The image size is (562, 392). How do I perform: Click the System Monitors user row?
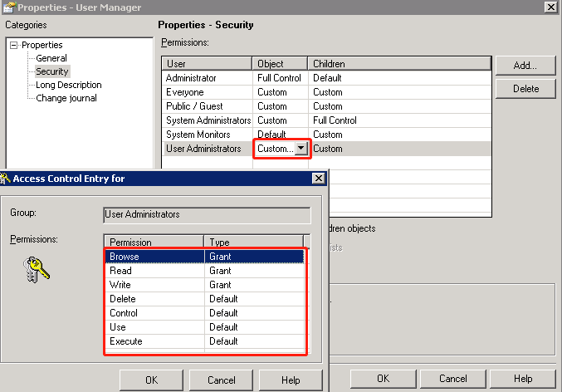click(208, 135)
